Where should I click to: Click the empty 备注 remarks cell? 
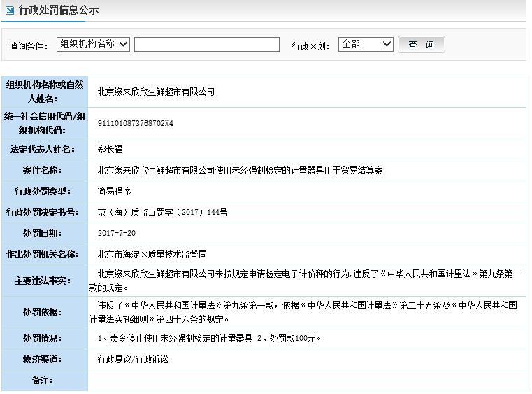click(x=305, y=380)
